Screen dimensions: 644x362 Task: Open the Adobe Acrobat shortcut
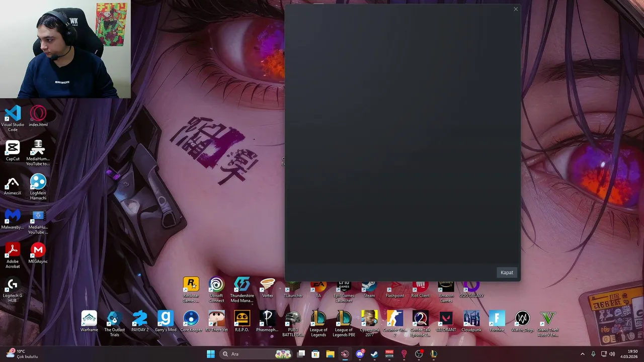click(13, 255)
